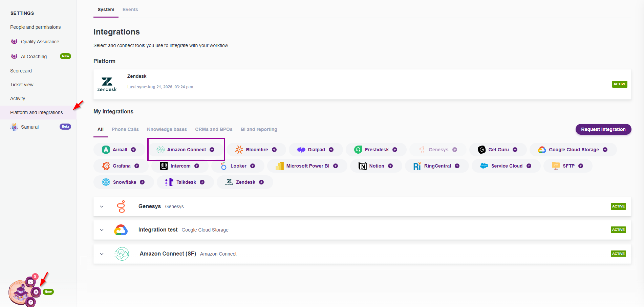The height and width of the screenshot is (307, 644).
Task: Expand the Amazon Connect (SF) row
Action: click(x=102, y=254)
